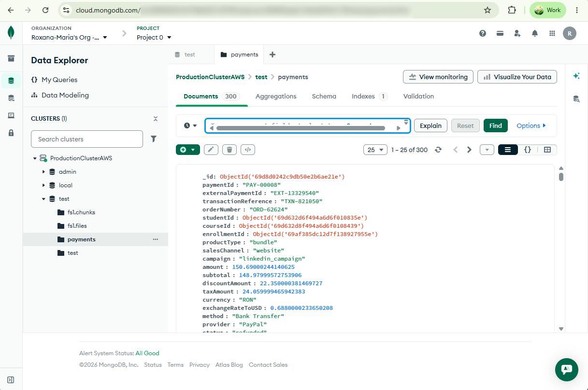Click the Atlas Blog footer link
The height and width of the screenshot is (390, 588).
[228, 365]
